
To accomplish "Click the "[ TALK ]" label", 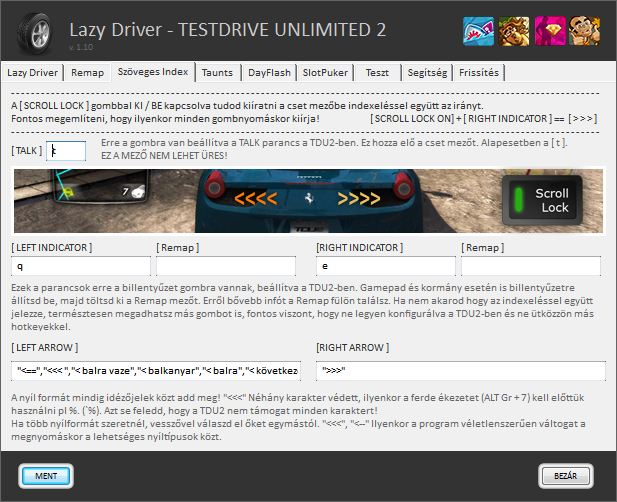I will (26, 151).
